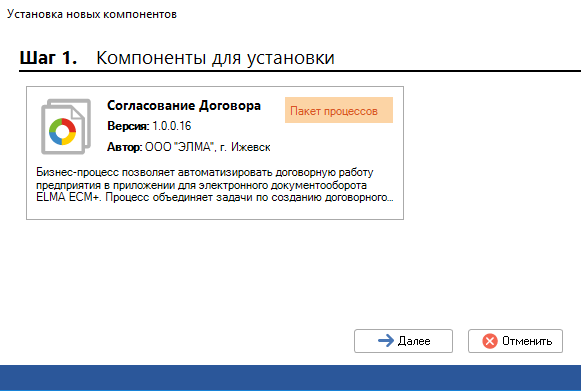
Task: Select the Согласование Договора component title
Action: (x=184, y=106)
